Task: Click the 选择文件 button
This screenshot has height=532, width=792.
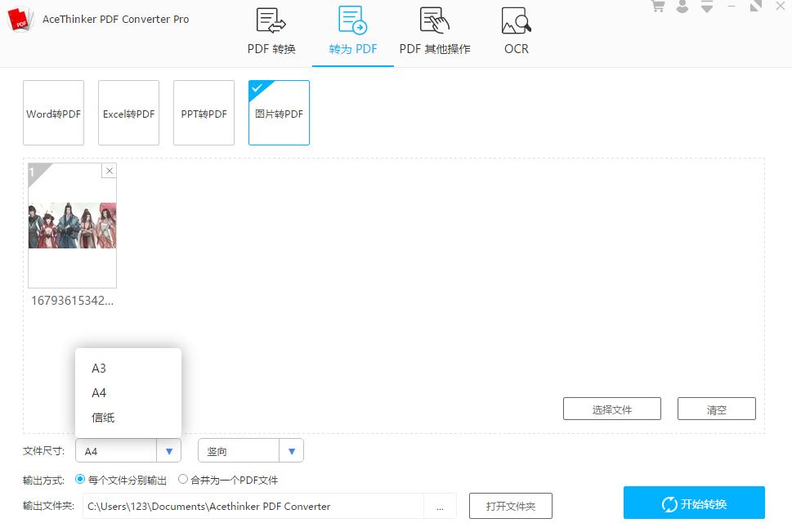Action: click(x=611, y=409)
